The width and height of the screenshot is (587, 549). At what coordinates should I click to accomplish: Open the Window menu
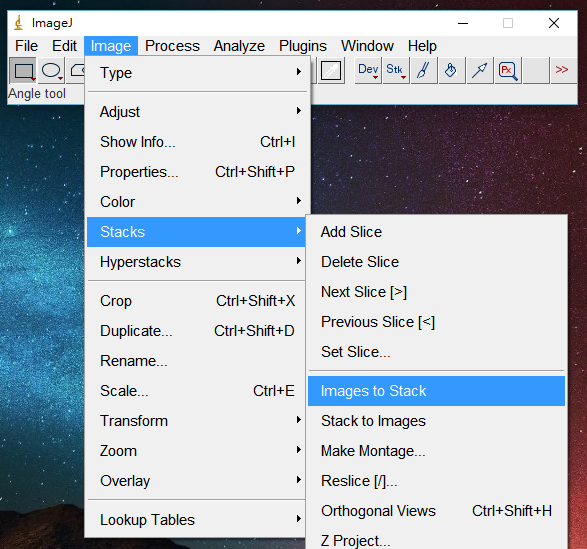[x=367, y=46]
